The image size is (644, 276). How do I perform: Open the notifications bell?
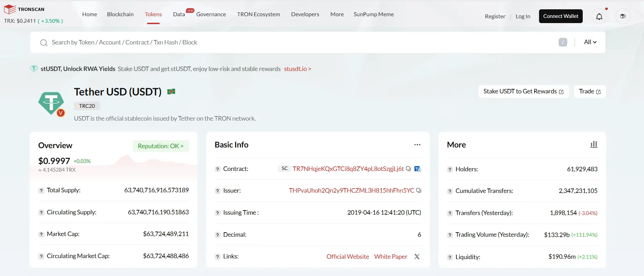point(599,16)
